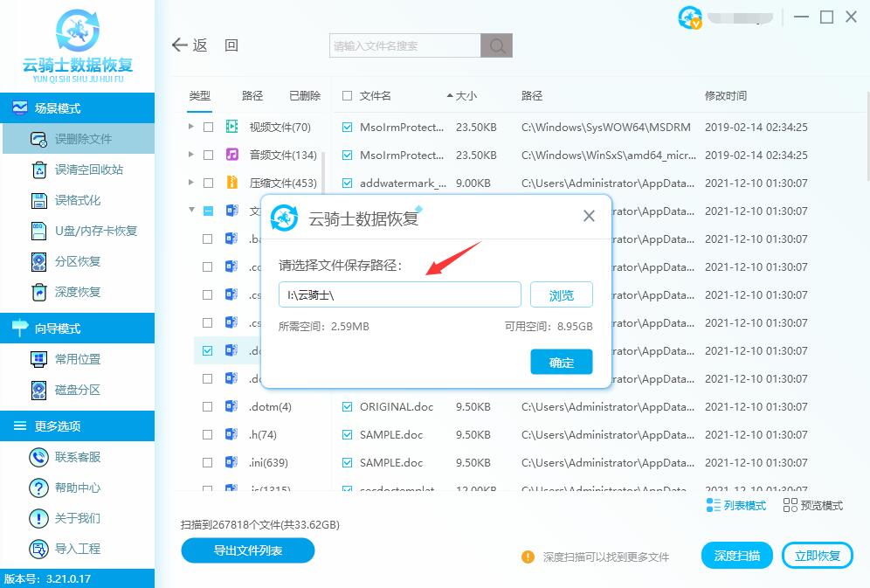
Task: Click the file name search field
Action: [x=405, y=45]
